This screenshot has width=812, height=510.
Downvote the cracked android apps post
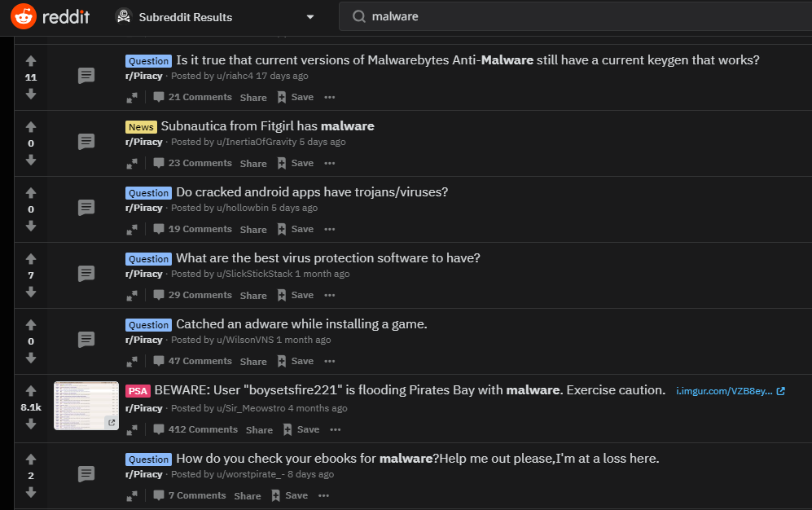(x=31, y=226)
